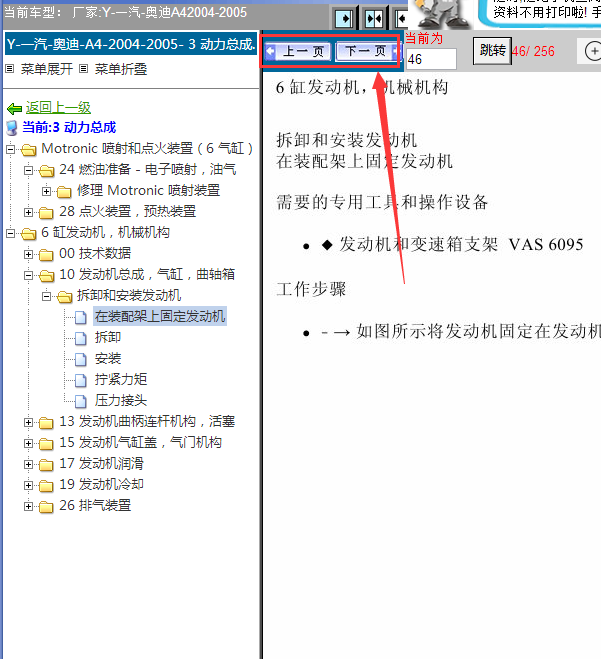Click 菜单折叠 to collapse the menu
The width and height of the screenshot is (601, 659).
(x=121, y=69)
